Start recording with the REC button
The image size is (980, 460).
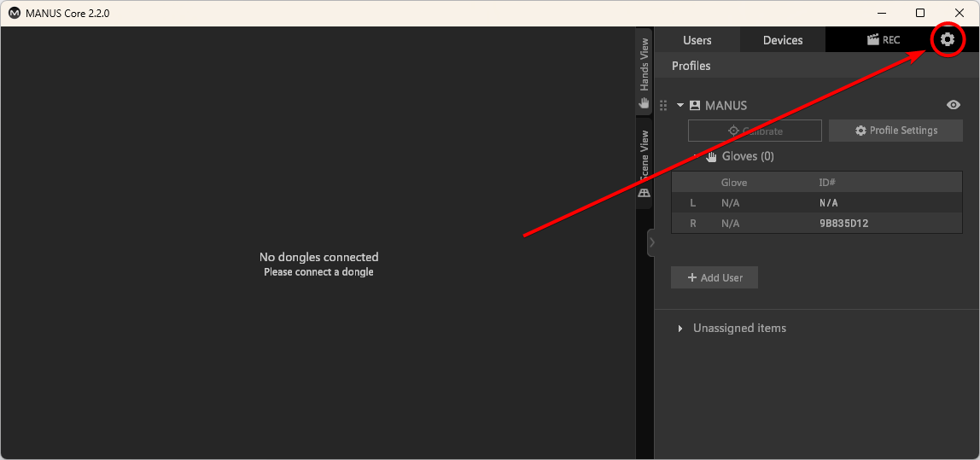(x=883, y=40)
